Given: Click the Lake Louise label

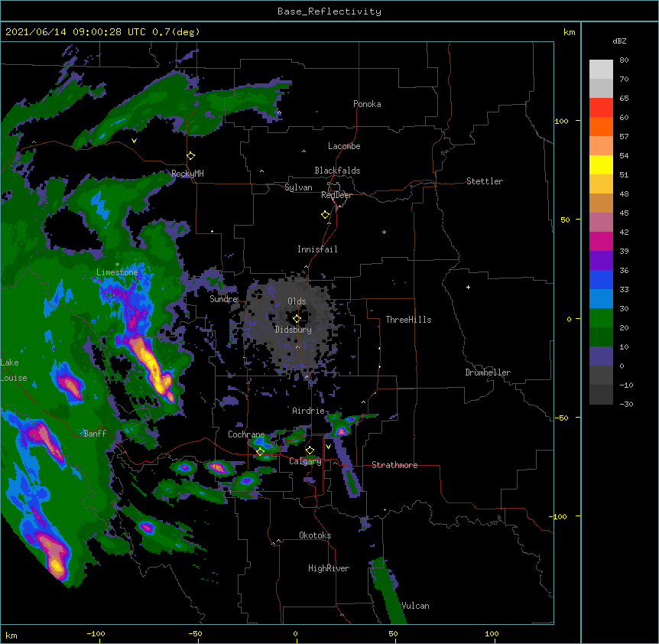Looking at the screenshot, I should (x=12, y=370).
